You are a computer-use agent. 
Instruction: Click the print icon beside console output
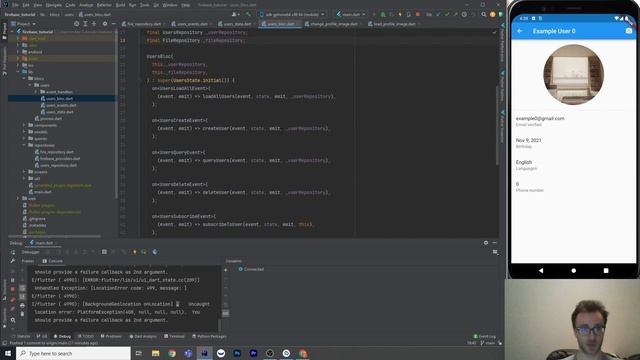(x=22, y=305)
